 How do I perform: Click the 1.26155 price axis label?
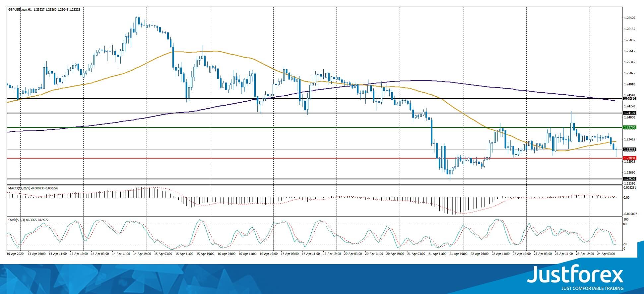(x=629, y=29)
